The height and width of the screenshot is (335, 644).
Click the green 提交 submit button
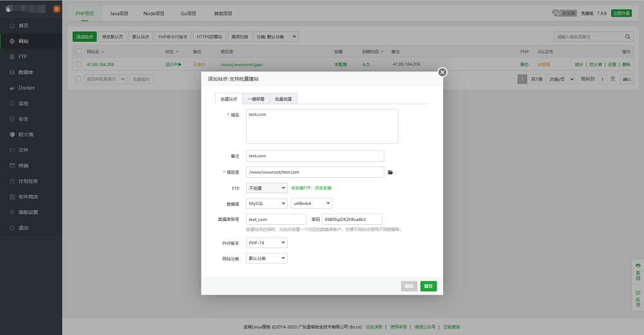[x=428, y=286]
